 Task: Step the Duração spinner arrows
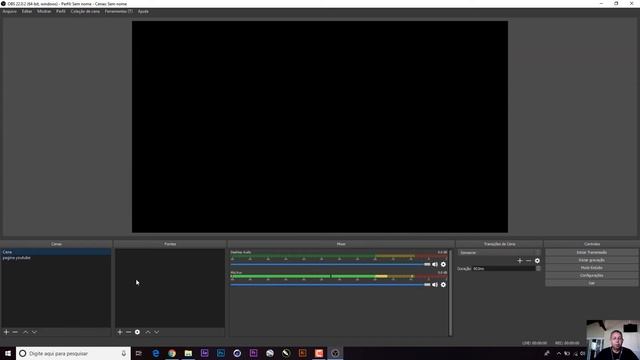(538, 269)
